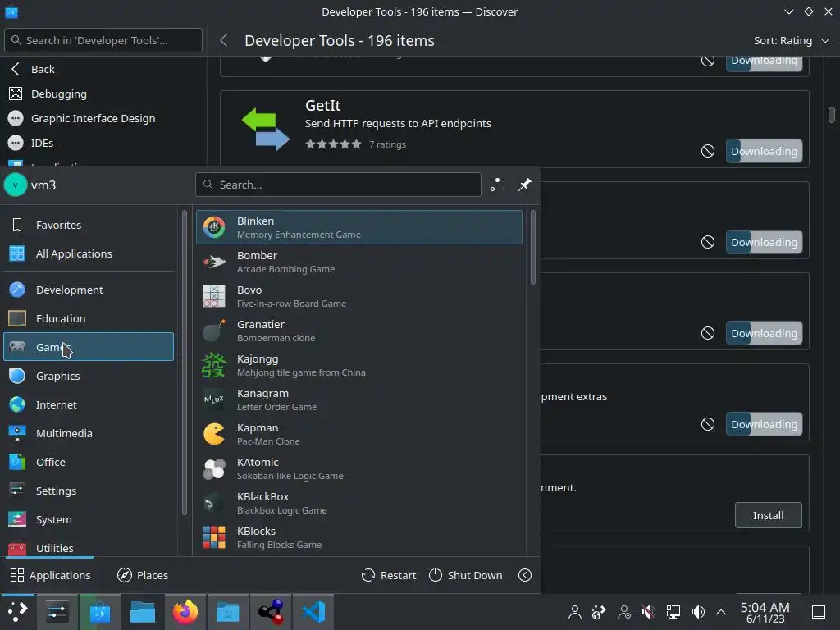840x630 pixels.
Task: Click Install button in Discover list
Action: pyautogui.click(x=768, y=515)
